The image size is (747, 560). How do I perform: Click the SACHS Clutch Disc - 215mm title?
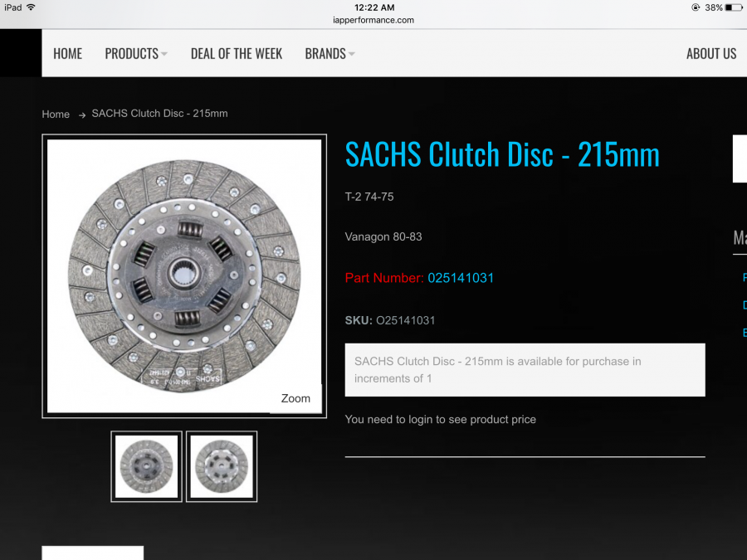click(502, 155)
